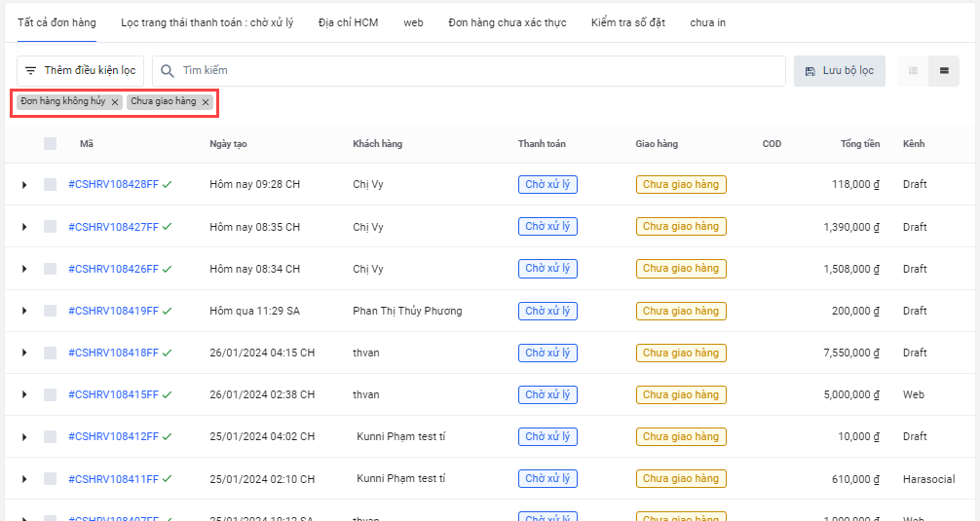980x521 pixels.
Task: Expand row details for order #CSHRV108426FF
Action: [24, 269]
